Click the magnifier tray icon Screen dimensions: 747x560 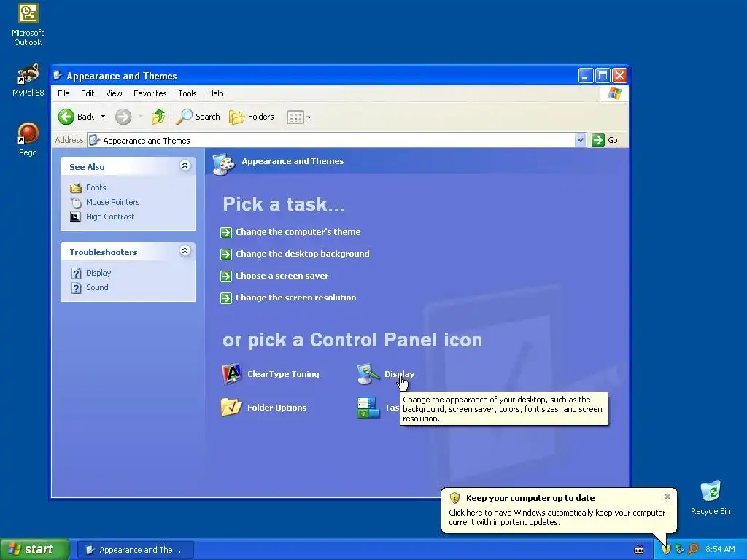point(693,549)
